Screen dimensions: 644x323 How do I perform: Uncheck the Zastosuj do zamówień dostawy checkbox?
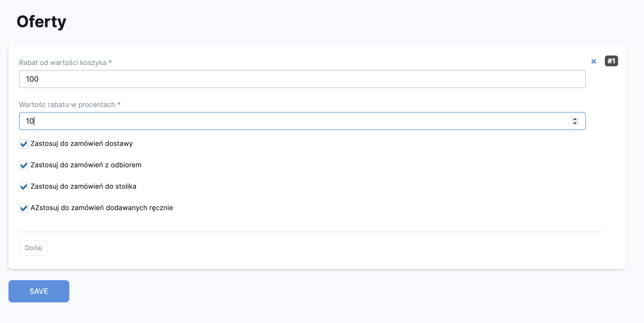24,144
